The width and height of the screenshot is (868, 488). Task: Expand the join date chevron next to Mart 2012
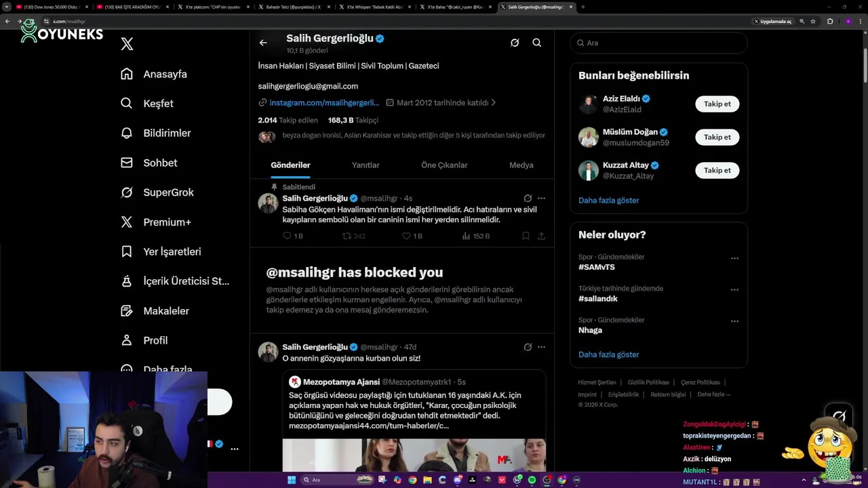(493, 103)
